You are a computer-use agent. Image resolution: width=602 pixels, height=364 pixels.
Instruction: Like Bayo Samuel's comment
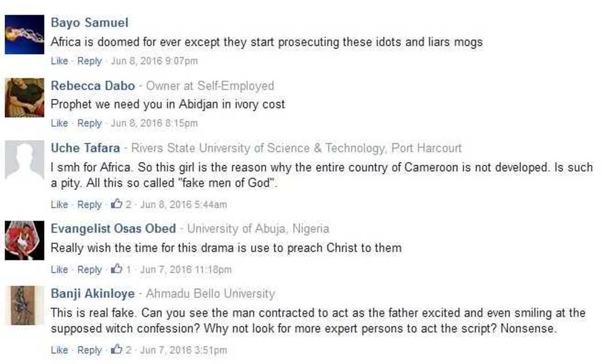pyautogui.click(x=59, y=61)
